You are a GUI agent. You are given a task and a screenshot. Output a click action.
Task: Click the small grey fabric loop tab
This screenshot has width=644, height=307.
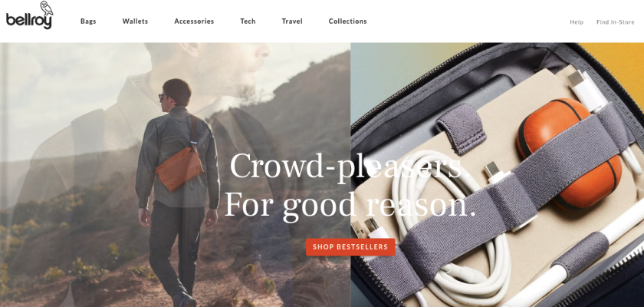[x=462, y=129]
